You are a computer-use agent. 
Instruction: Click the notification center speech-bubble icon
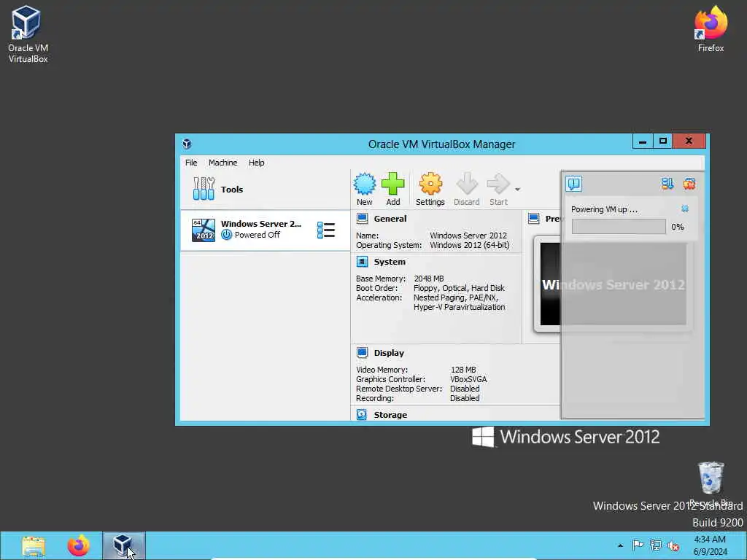(574, 184)
